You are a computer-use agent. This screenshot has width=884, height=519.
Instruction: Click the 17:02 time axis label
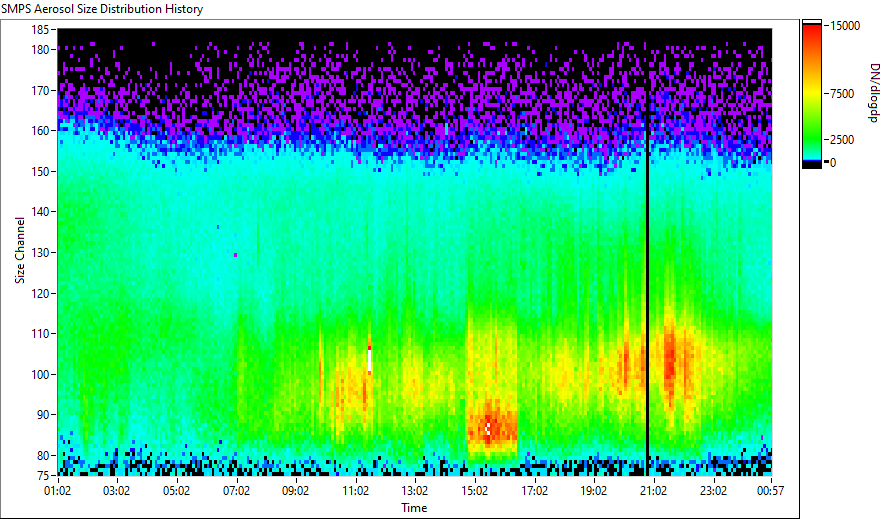pyautogui.click(x=534, y=491)
